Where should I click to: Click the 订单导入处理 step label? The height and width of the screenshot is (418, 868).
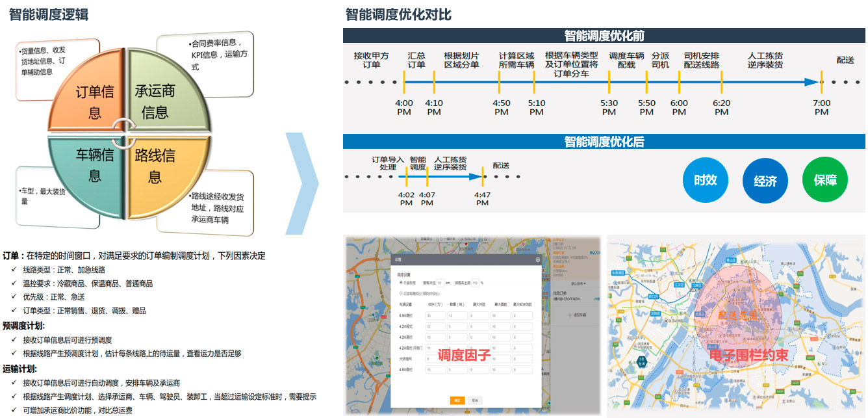(x=388, y=163)
